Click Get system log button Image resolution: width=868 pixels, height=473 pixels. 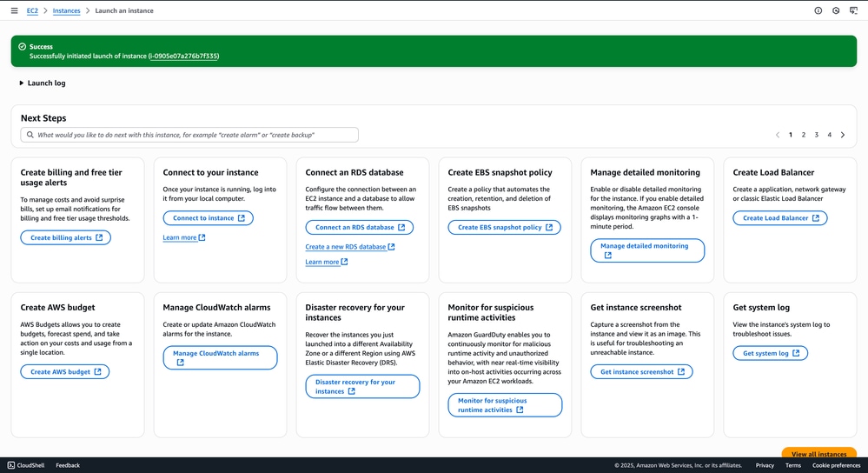tap(770, 353)
